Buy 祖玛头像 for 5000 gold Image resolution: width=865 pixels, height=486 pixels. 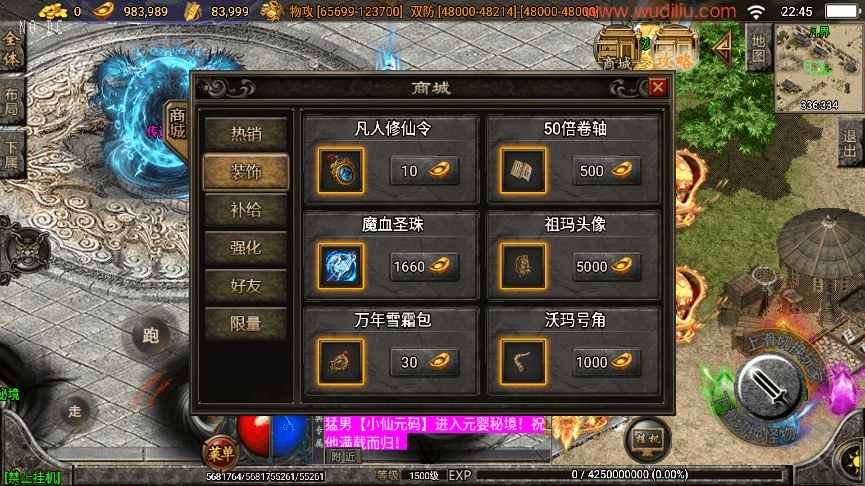tap(606, 266)
